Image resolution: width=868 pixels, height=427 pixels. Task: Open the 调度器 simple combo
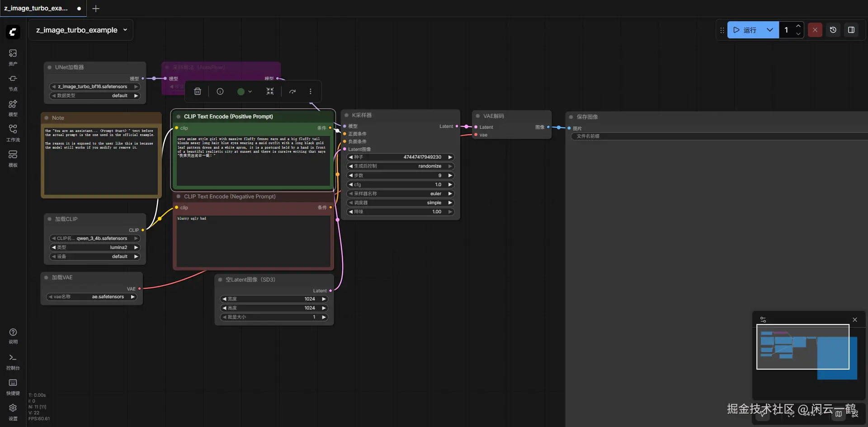point(401,203)
